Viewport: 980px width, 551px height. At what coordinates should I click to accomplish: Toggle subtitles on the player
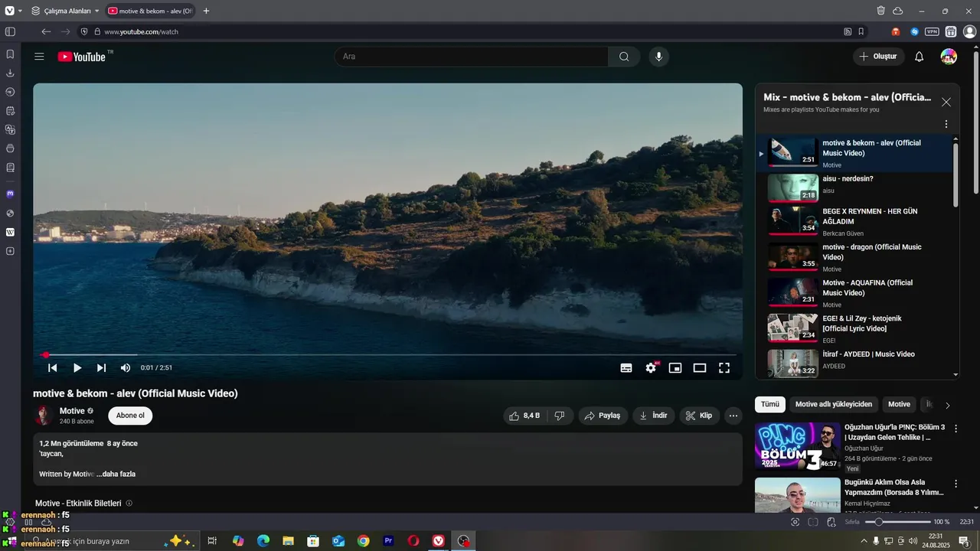click(626, 368)
